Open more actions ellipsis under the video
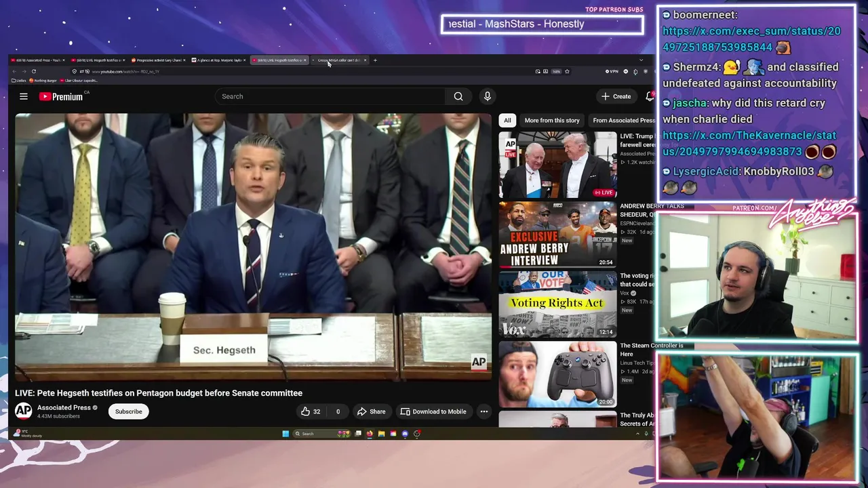The image size is (868, 488). 484,411
